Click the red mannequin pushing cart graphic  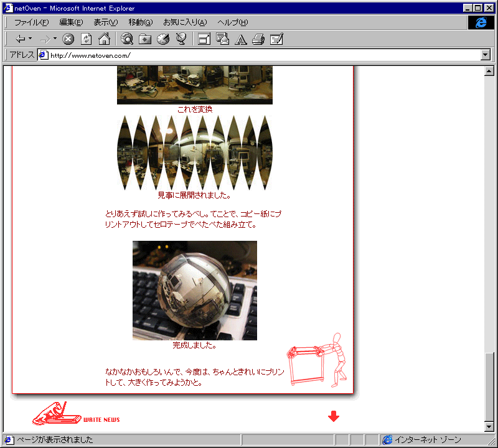tap(317, 360)
